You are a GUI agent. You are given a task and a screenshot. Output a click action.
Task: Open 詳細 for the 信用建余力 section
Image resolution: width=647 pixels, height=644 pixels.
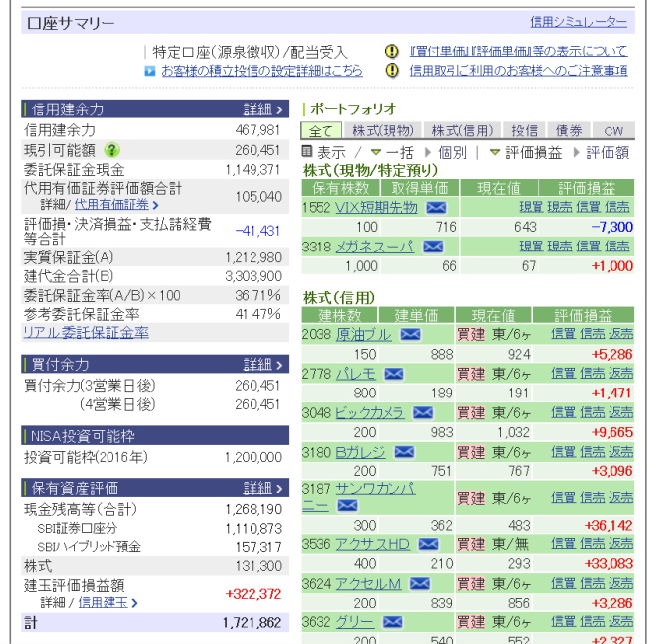pyautogui.click(x=263, y=109)
